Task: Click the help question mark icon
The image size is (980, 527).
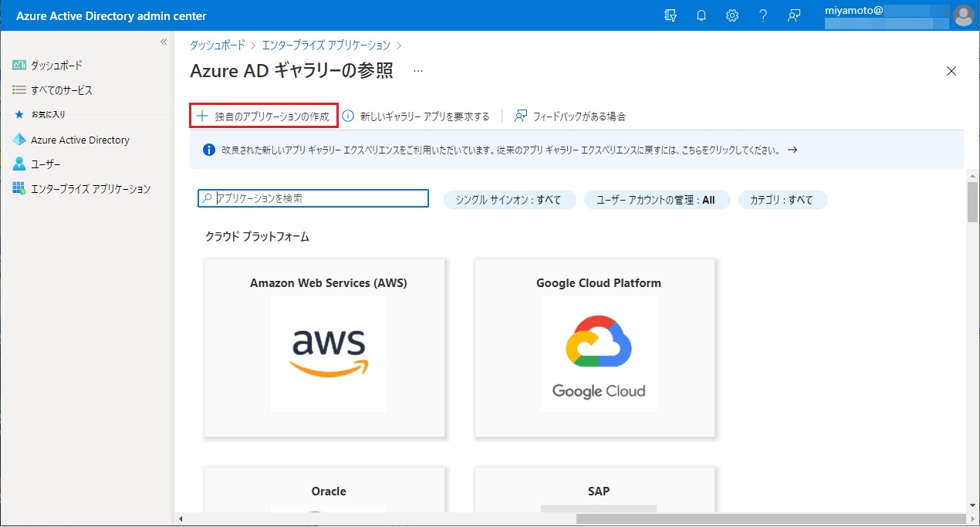Action: coord(762,15)
